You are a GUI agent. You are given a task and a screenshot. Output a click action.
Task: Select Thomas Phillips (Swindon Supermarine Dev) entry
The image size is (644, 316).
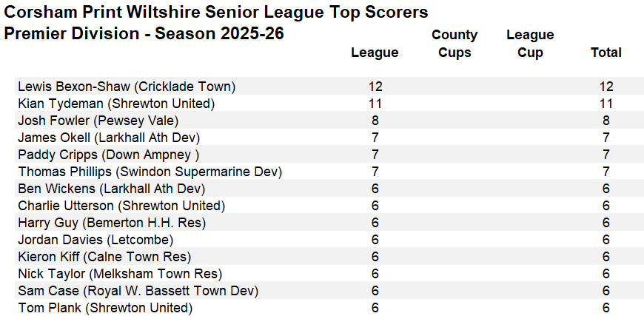[x=150, y=172]
